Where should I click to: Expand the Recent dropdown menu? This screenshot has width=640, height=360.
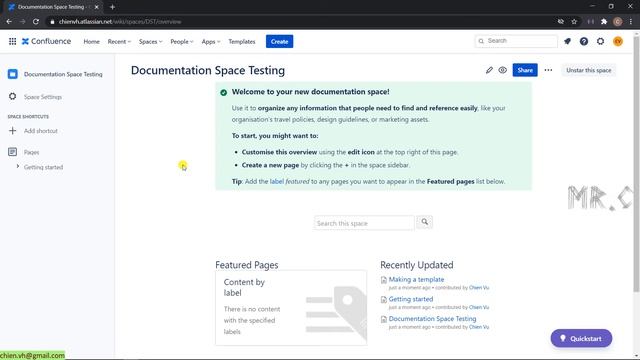[119, 42]
